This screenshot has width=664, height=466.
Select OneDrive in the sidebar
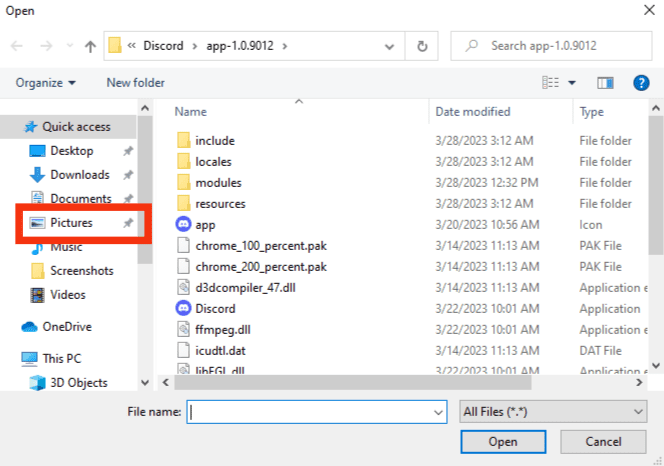67,327
